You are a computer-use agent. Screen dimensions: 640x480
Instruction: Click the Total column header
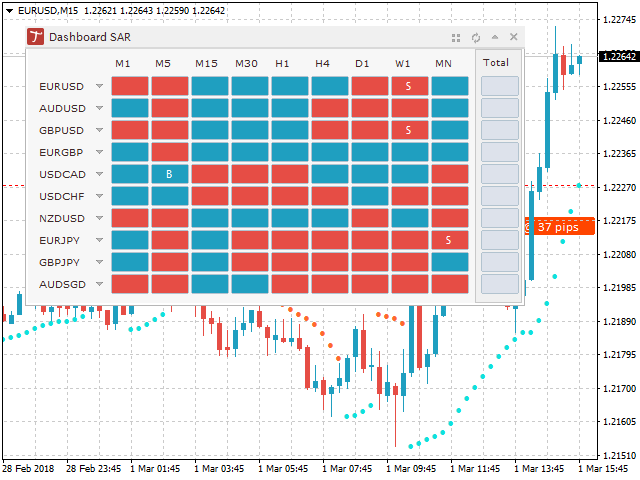click(496, 62)
